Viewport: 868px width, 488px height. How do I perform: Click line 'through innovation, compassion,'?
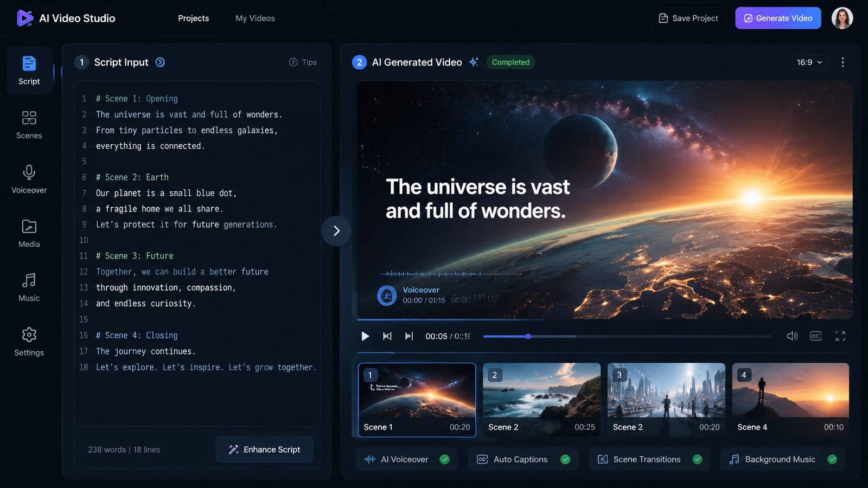(166, 287)
